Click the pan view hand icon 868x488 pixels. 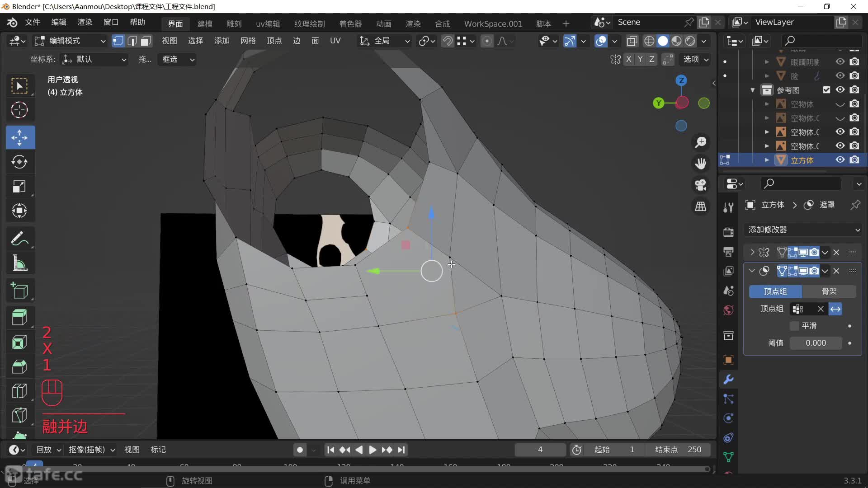[701, 164]
